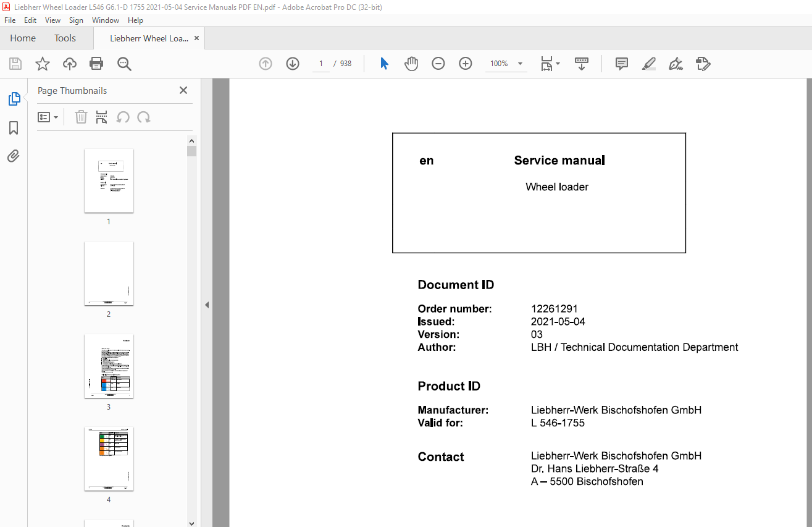Click the 938 total pages label
This screenshot has height=527, width=812.
[x=345, y=64]
